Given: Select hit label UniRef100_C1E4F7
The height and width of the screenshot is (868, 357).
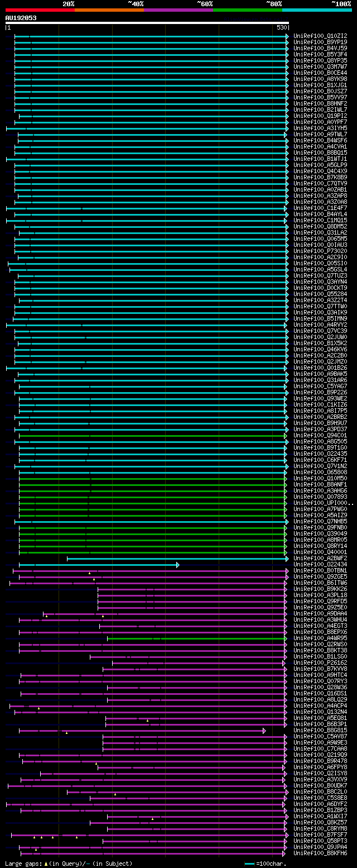Looking at the screenshot, I should pyautogui.click(x=320, y=208).
